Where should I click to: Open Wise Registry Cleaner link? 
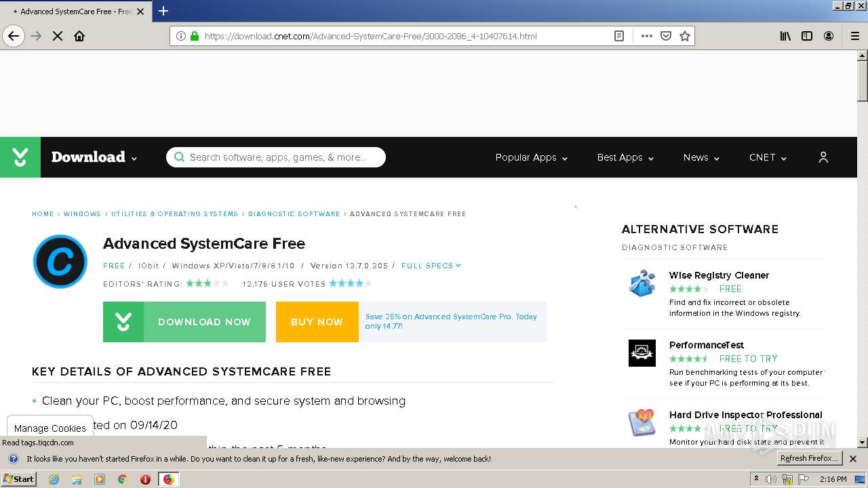719,275
